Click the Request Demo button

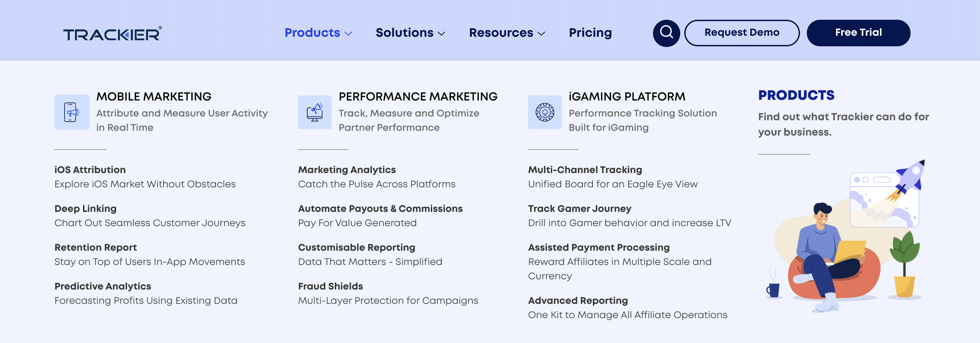741,33
